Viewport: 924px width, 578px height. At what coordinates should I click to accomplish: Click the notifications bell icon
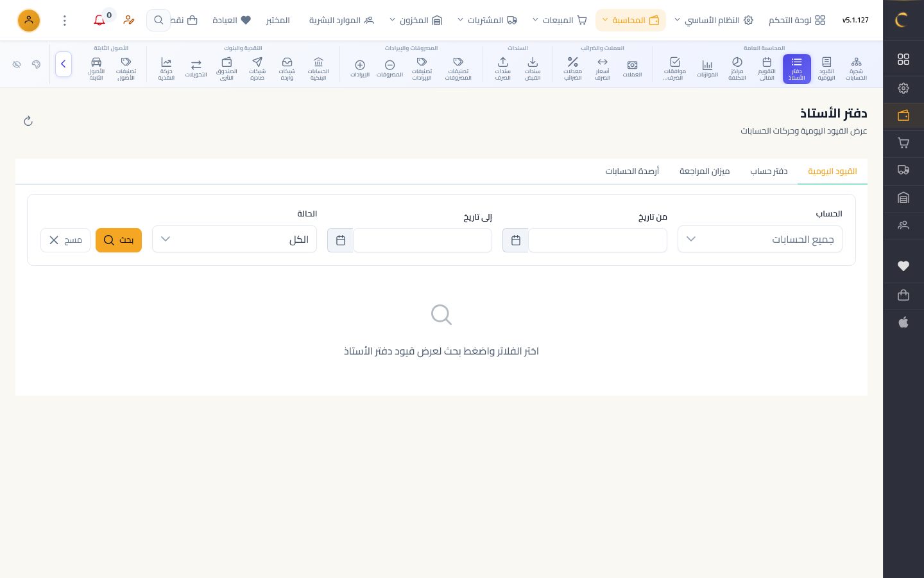(99, 21)
